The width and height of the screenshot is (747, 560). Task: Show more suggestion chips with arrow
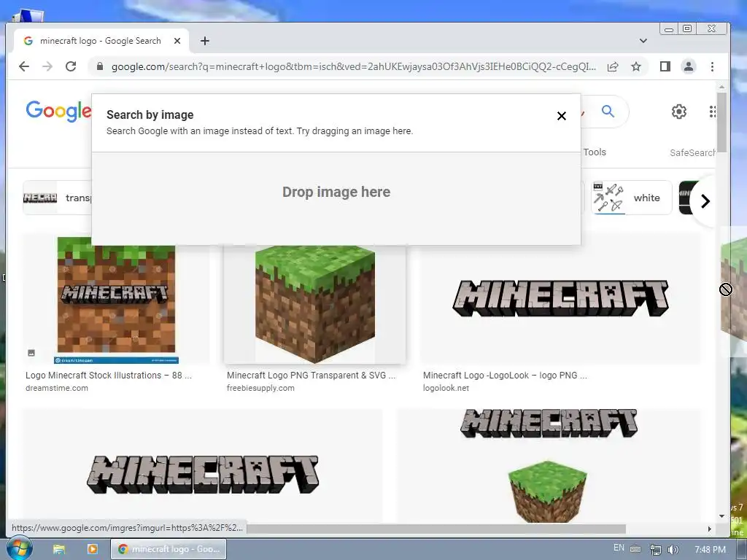pos(705,201)
